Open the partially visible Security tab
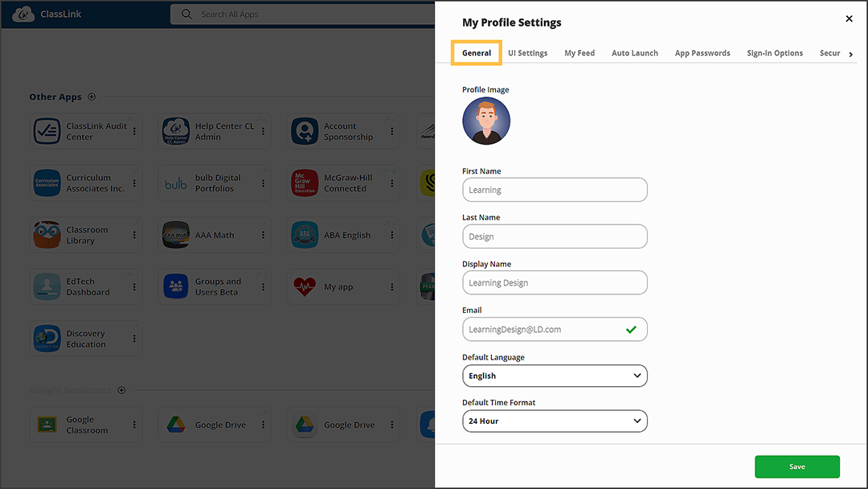 [829, 52]
